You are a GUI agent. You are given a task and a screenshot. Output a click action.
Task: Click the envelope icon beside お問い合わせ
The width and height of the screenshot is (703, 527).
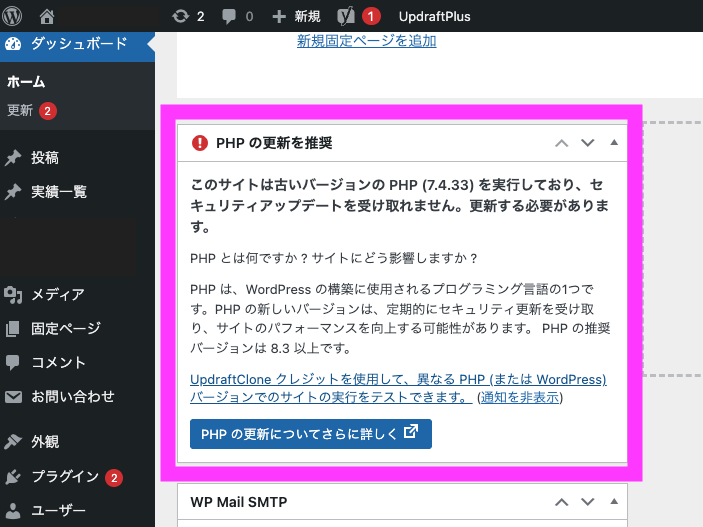(13, 397)
